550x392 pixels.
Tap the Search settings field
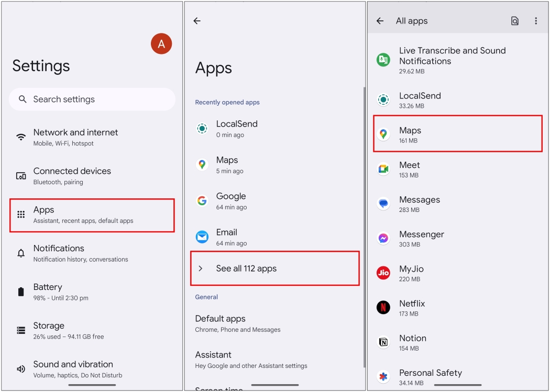point(92,99)
